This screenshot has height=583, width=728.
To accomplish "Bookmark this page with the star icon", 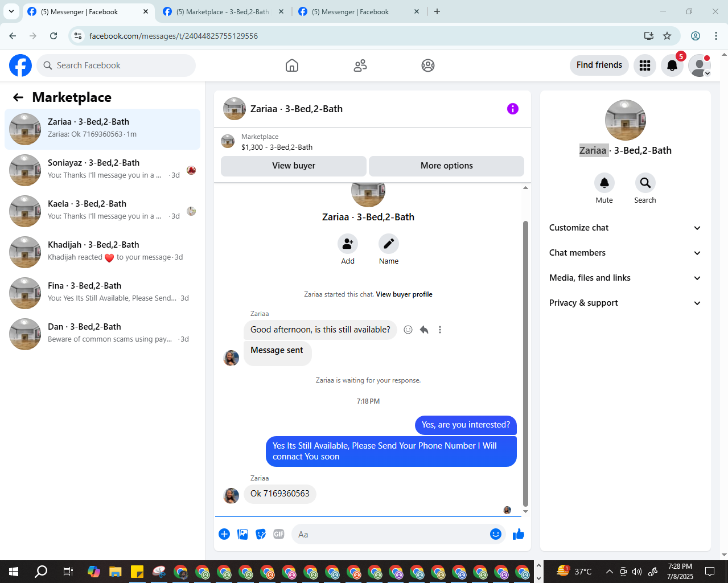I will pos(667,36).
